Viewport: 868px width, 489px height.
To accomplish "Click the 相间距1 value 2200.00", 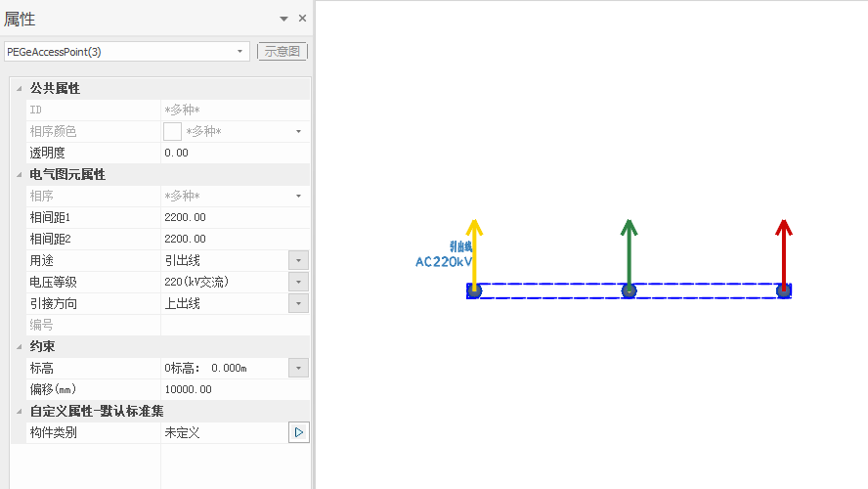I will tap(185, 218).
